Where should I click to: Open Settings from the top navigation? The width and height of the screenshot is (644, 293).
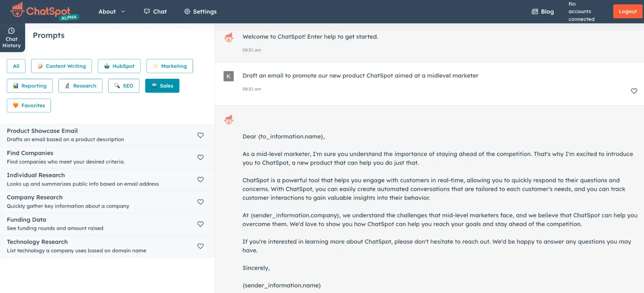click(x=204, y=11)
